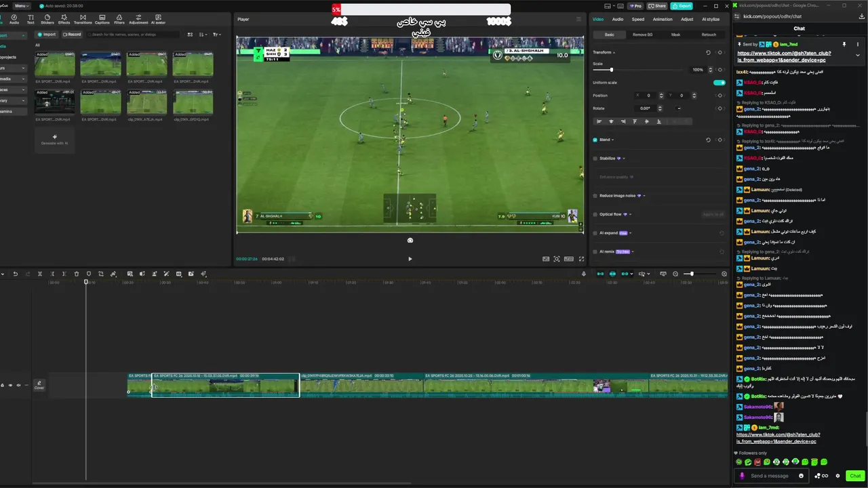
Task: Collapse the Transform section
Action: click(614, 52)
